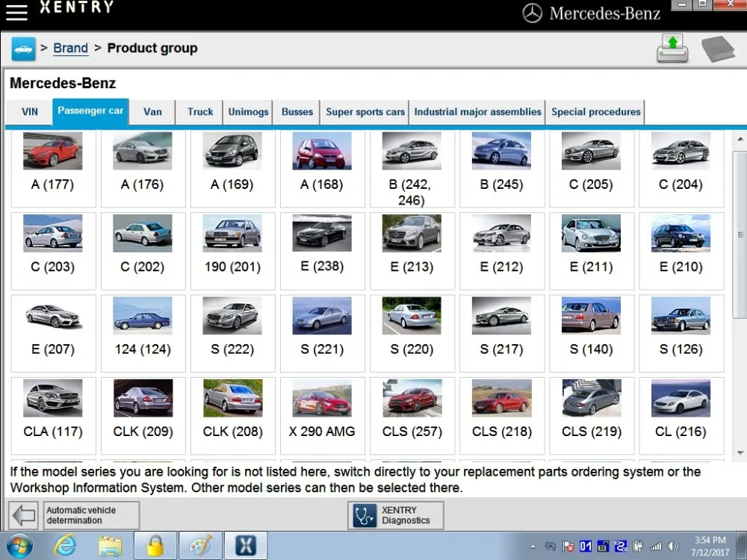Choose the E (238) model
The width and height of the screenshot is (747, 560).
click(x=322, y=251)
